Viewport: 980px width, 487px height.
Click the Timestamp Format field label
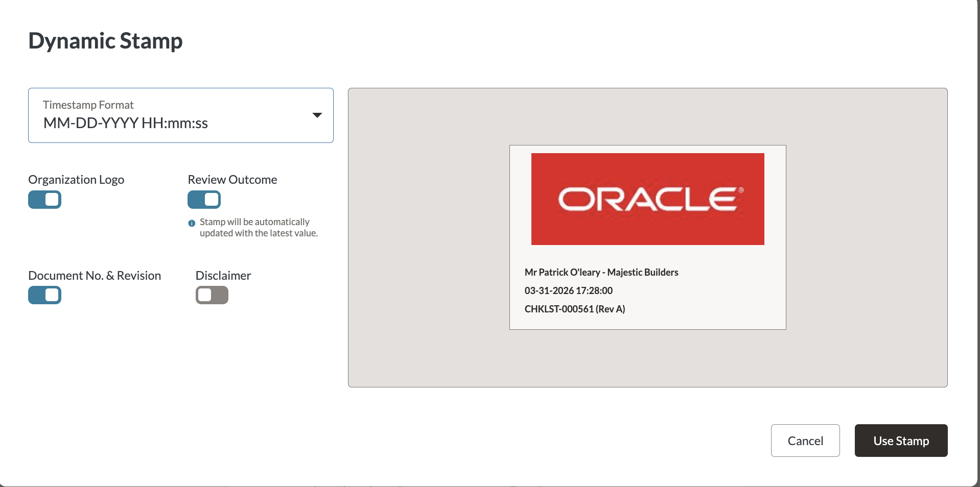point(88,105)
